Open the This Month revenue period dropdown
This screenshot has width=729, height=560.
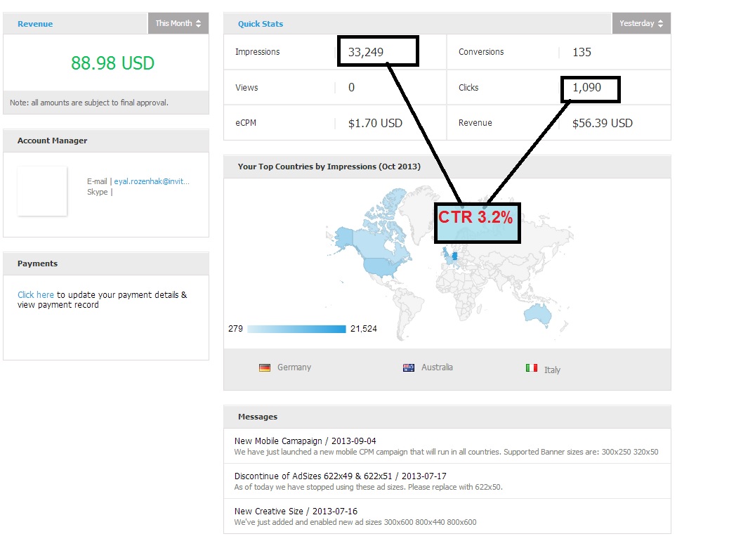[178, 23]
